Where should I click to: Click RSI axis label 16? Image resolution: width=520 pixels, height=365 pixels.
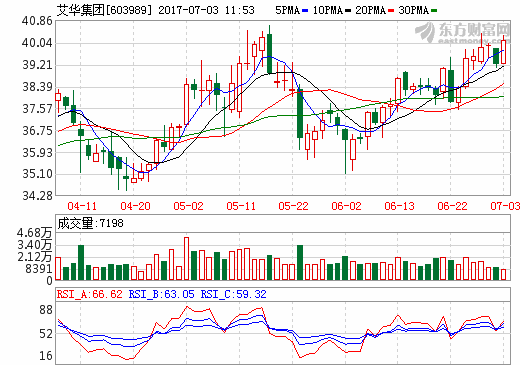[x=46, y=356]
